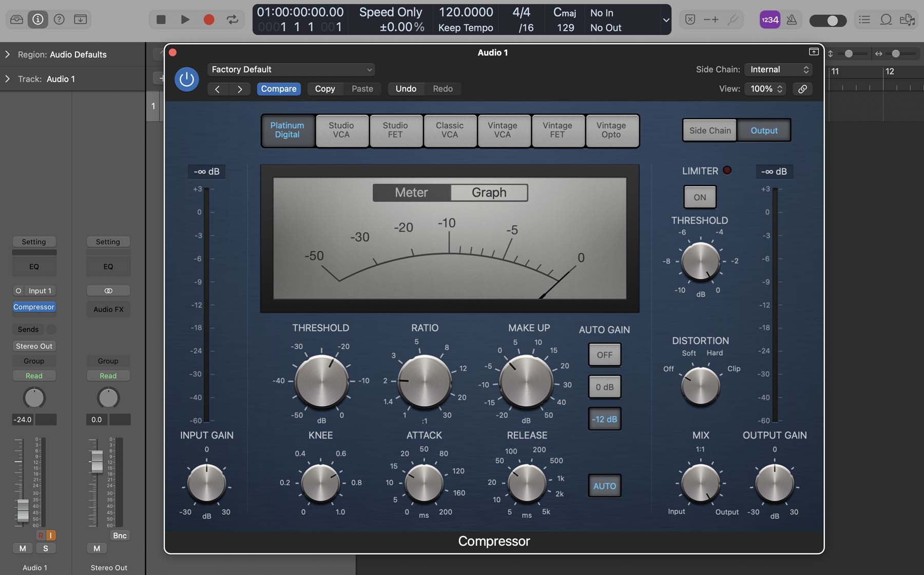Click the stereo link icon on Stereo Out
Viewport: 924px width, 575px height.
[108, 291]
